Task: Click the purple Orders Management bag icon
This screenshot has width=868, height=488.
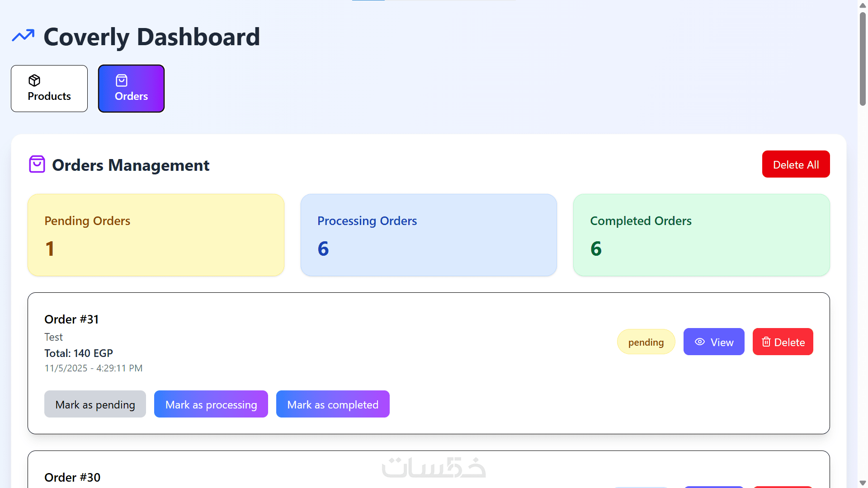Action: pyautogui.click(x=37, y=164)
